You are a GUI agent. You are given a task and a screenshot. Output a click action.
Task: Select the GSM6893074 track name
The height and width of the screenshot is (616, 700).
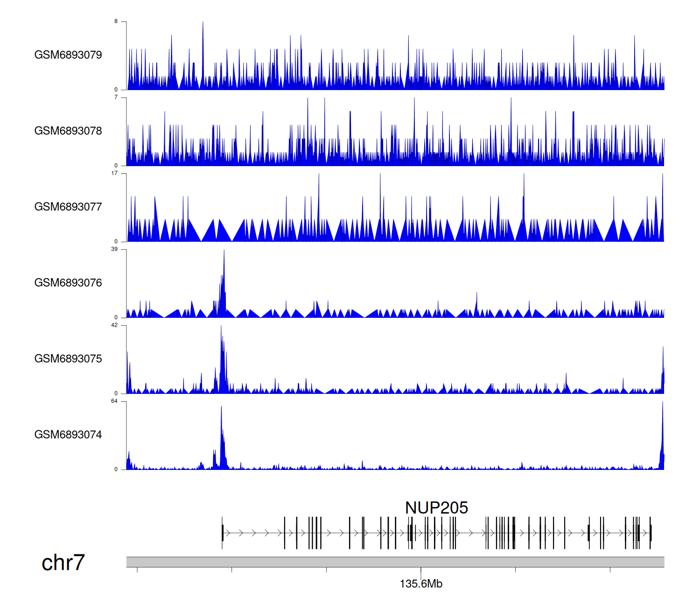coord(68,435)
